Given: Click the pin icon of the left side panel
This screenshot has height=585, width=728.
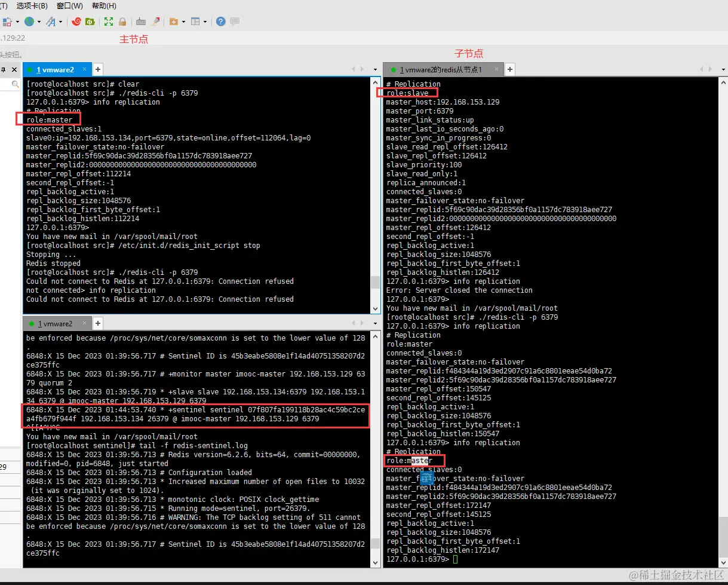Looking at the screenshot, I should [4, 70].
